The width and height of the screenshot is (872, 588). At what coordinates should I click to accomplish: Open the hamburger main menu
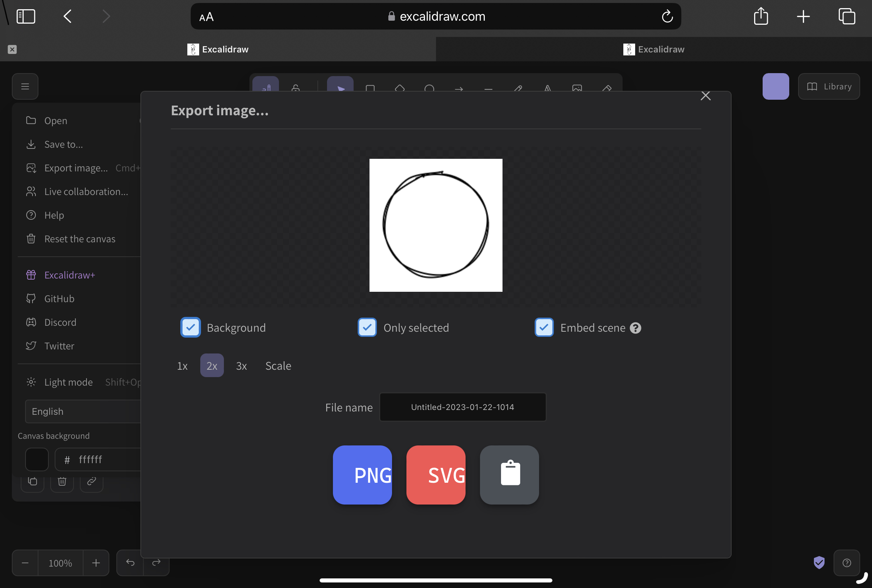pos(25,87)
